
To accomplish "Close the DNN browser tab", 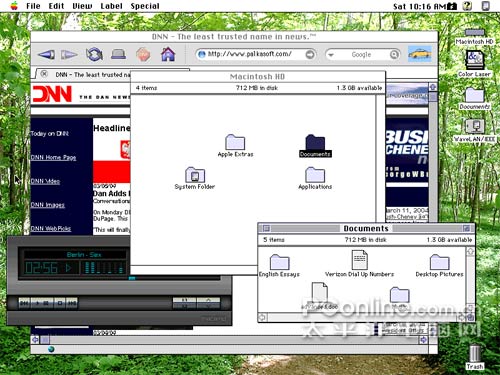I will [x=44, y=74].
